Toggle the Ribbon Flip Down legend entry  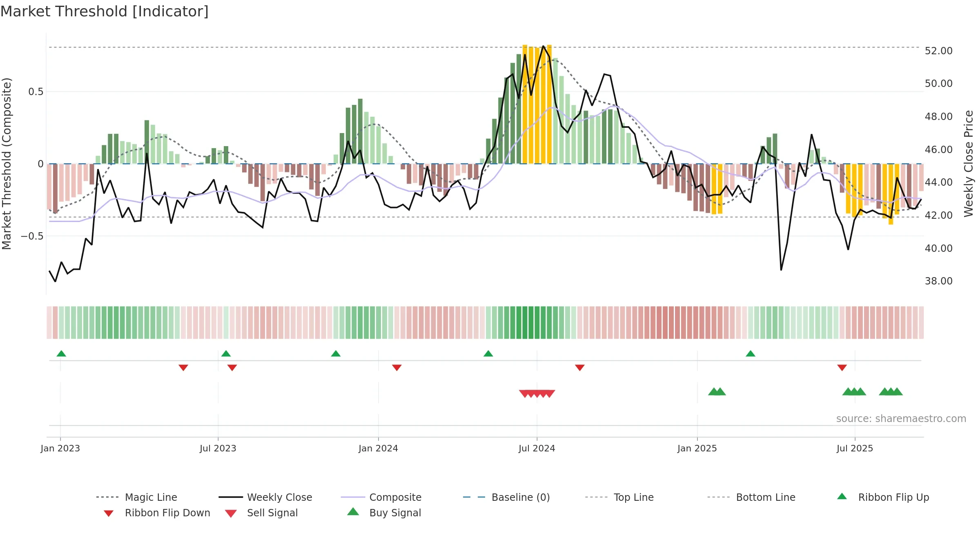[x=157, y=513]
